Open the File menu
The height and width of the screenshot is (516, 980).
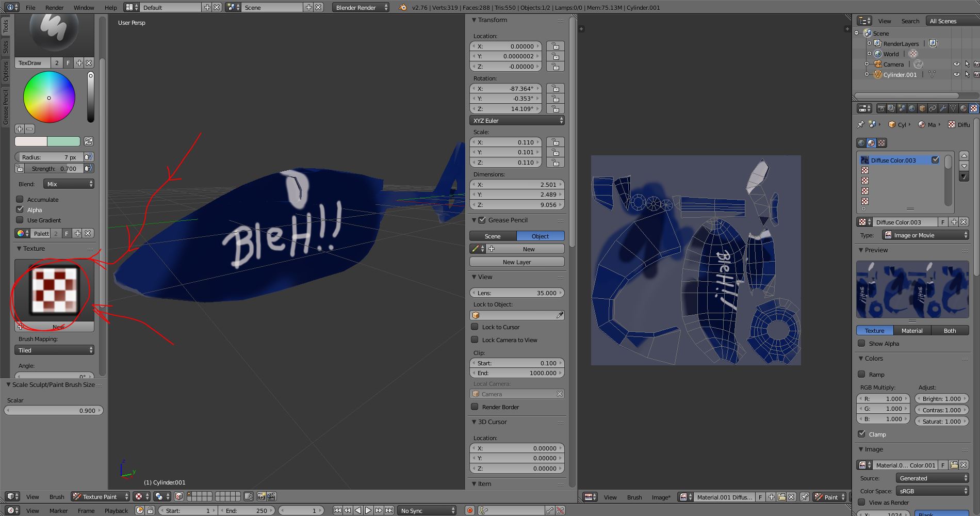pyautogui.click(x=30, y=8)
